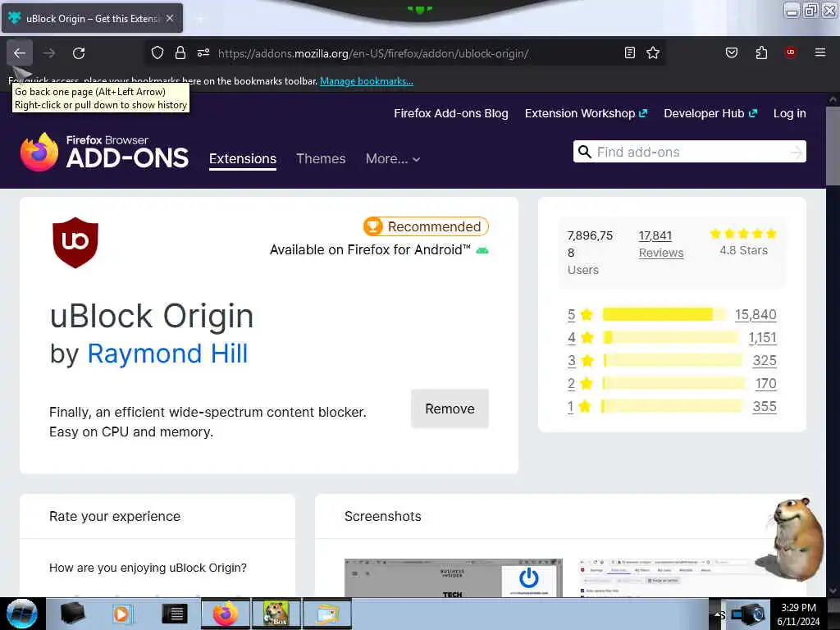Close the uBlock Origin tab
The width and height of the screenshot is (840, 630).
pyautogui.click(x=170, y=18)
